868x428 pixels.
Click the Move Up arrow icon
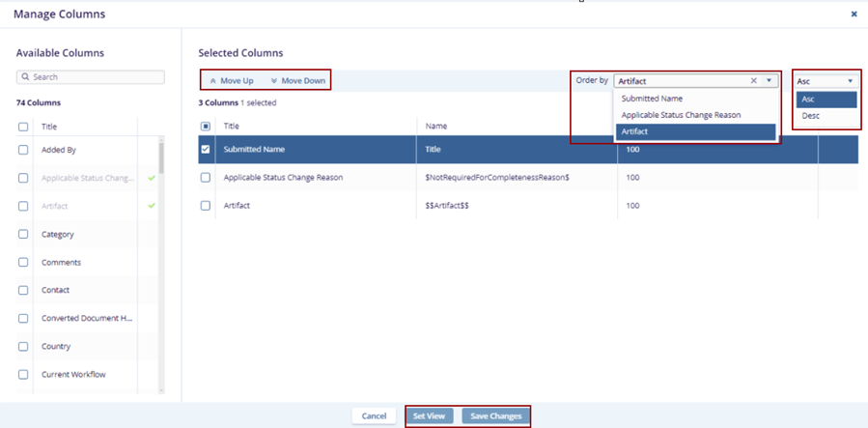click(x=213, y=81)
